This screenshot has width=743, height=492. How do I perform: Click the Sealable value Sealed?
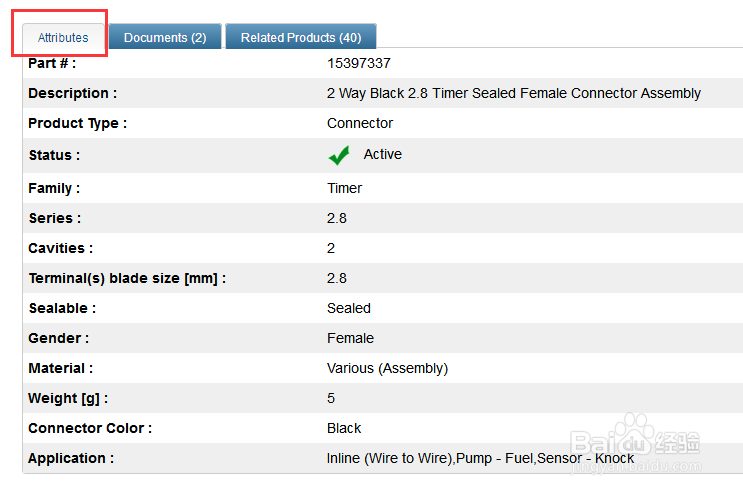(x=349, y=308)
